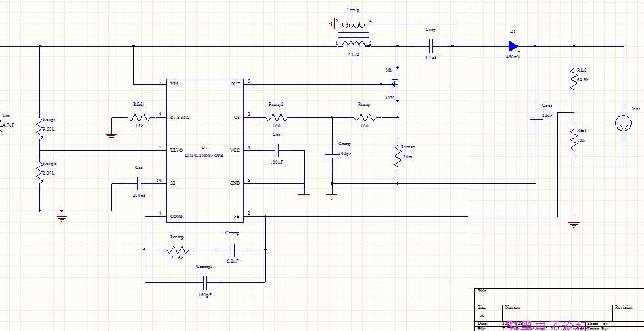The height and width of the screenshot is (331, 644).
Task: Click the LM5022MM/NOPB part name
Action: 204,155
